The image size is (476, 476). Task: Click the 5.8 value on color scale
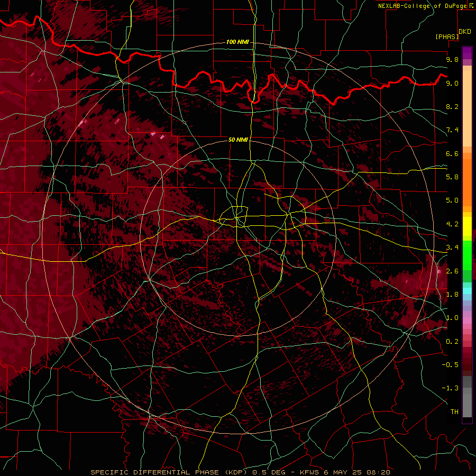452,177
